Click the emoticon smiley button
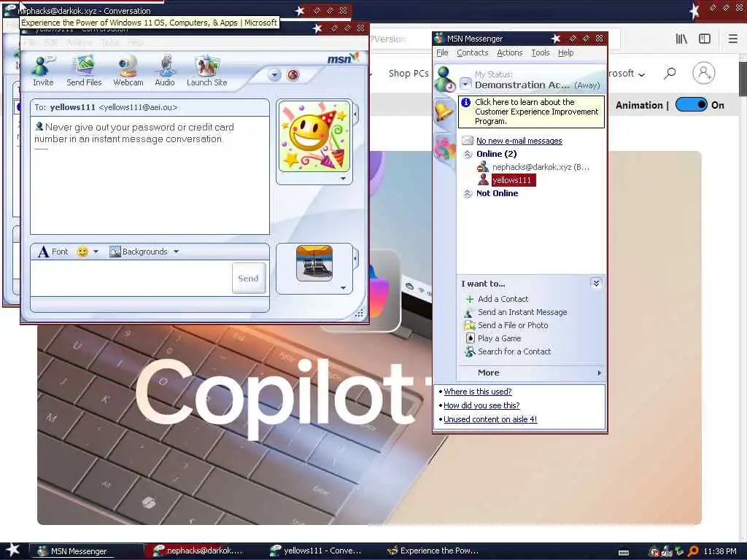 [x=82, y=252]
